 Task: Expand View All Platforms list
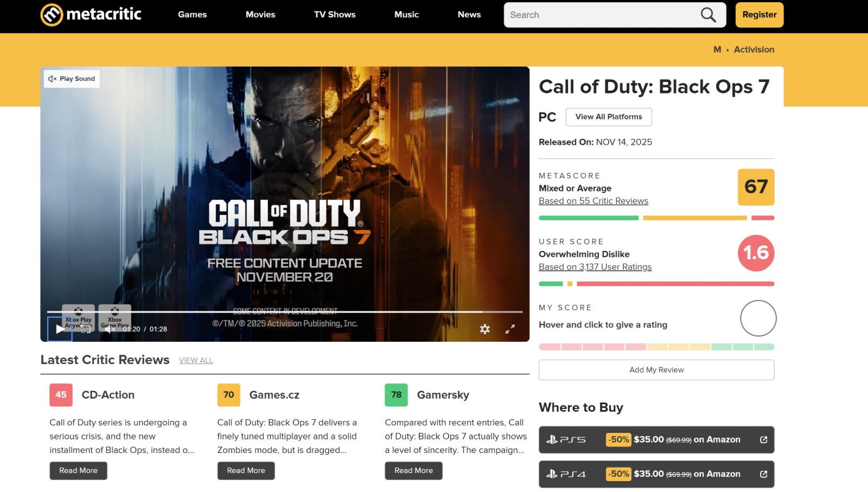pyautogui.click(x=608, y=117)
